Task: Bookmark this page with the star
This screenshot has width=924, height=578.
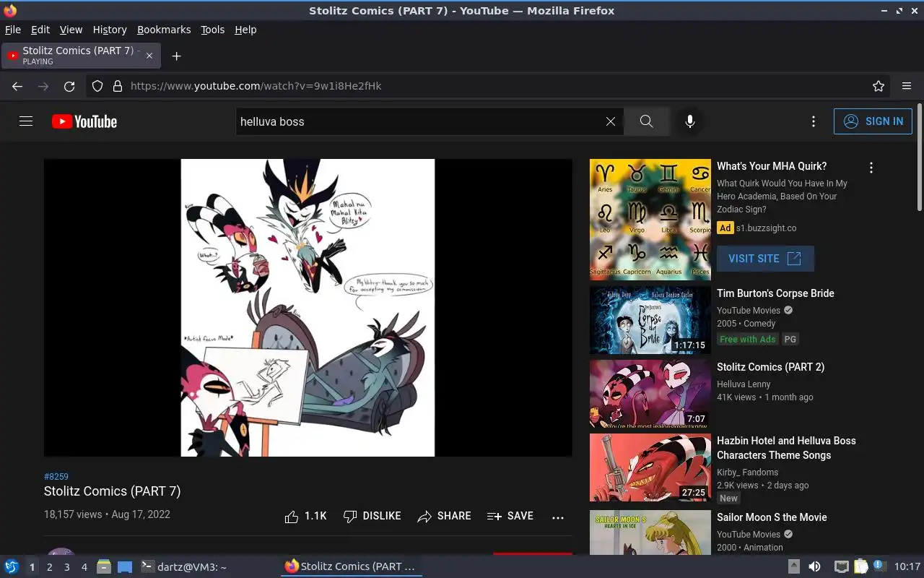Action: tap(879, 86)
